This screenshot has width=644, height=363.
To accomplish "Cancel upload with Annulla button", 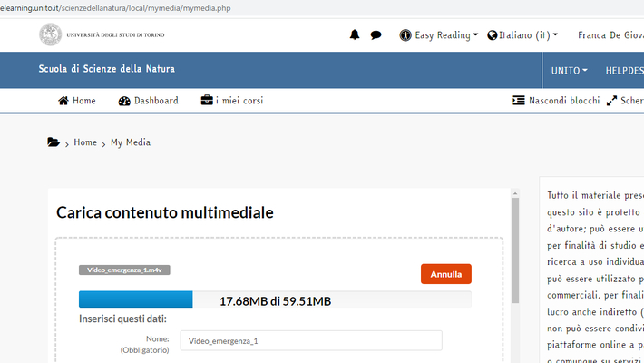I will (445, 273).
